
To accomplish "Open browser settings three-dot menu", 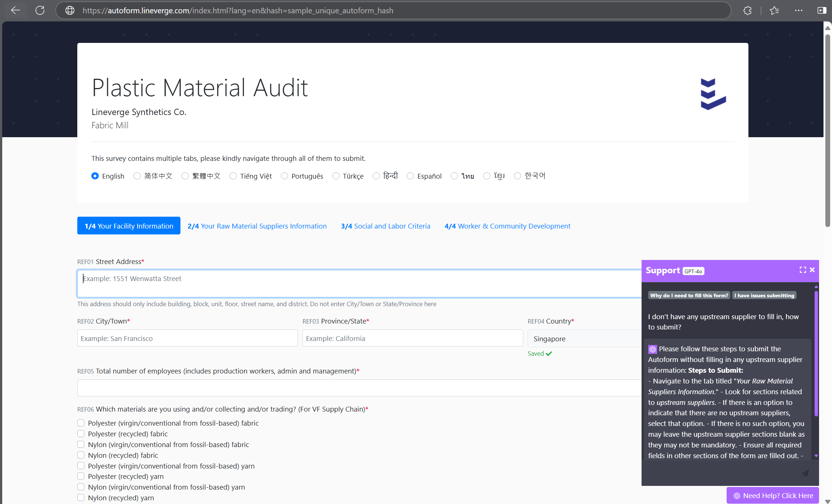I will (798, 10).
